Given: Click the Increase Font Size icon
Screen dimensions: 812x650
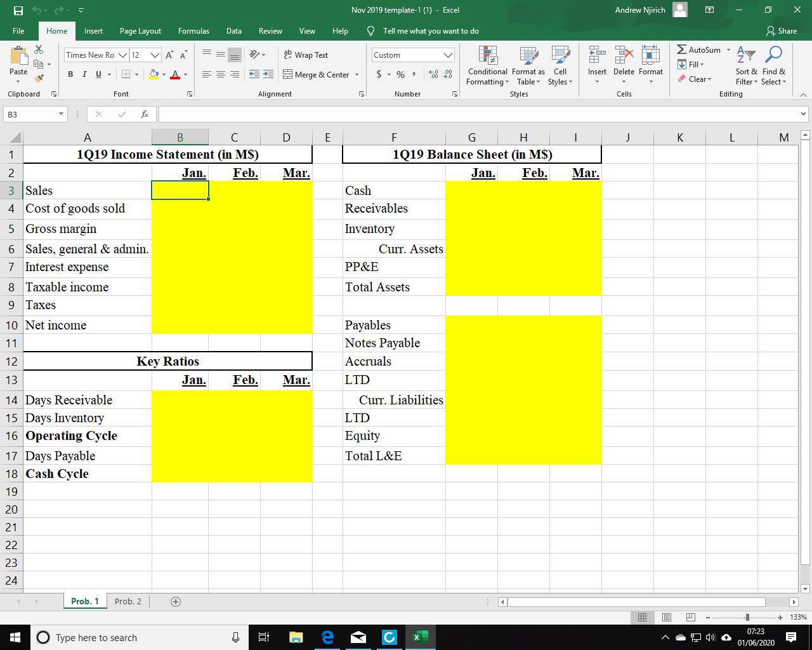Looking at the screenshot, I should (169, 55).
